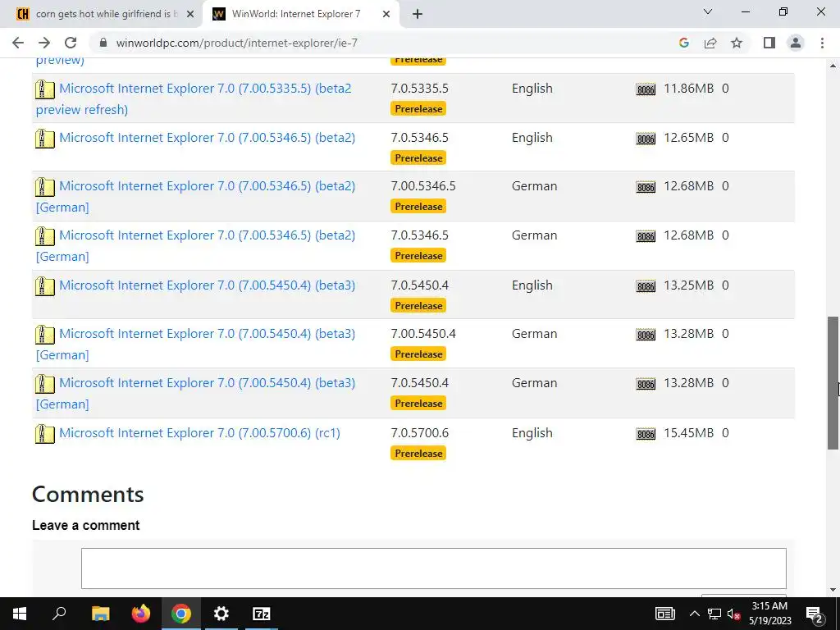840x630 pixels.
Task: Go back to the previous page
Action: coord(18,43)
